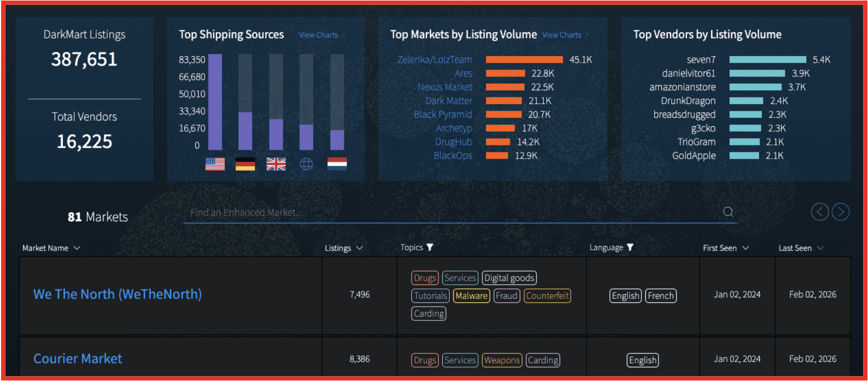Focus the Find an Enhanced Market search field
Image resolution: width=868 pixels, height=381 pixels.
tap(451, 213)
